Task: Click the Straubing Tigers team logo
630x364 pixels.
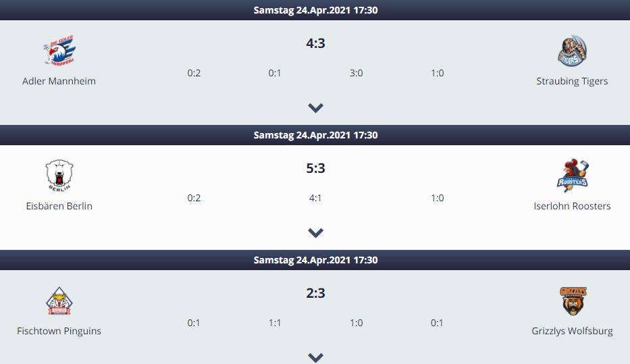Action: pos(572,51)
